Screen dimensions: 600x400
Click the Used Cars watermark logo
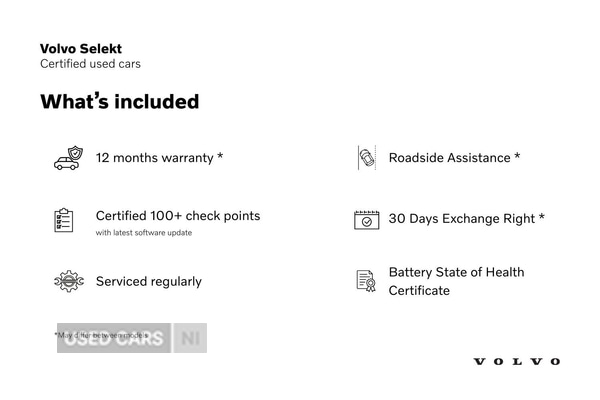[x=113, y=339]
